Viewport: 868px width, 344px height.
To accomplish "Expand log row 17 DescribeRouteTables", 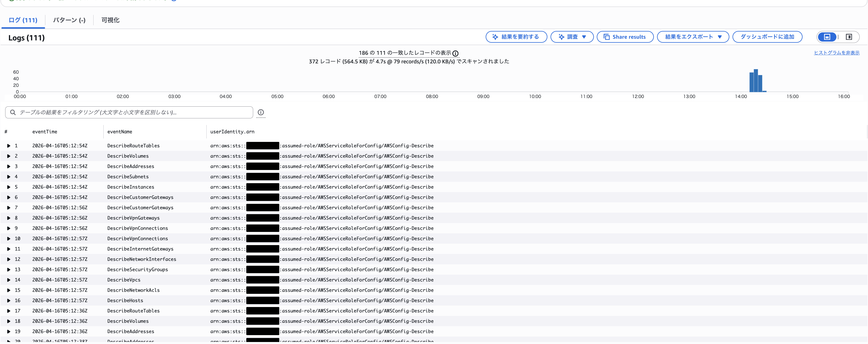I will point(9,311).
